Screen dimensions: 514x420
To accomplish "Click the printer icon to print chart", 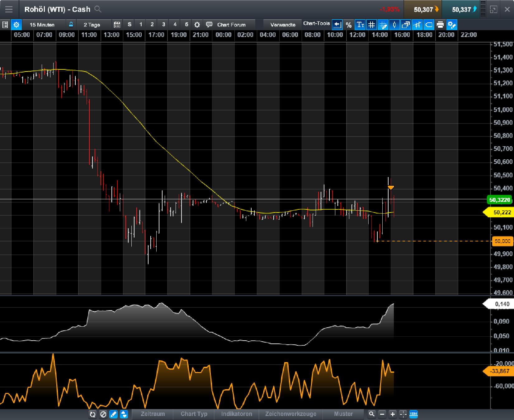I will 440,24.
